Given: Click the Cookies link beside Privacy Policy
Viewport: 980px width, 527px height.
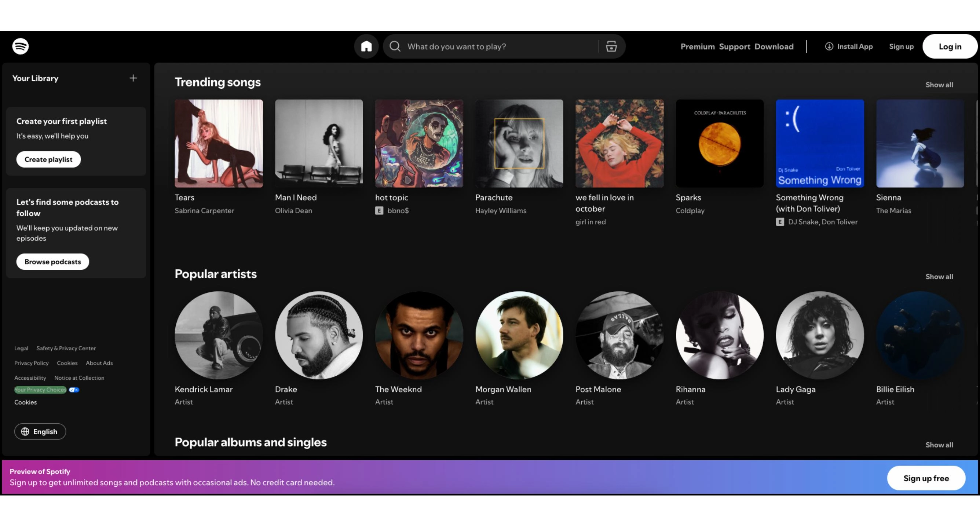Looking at the screenshot, I should [x=67, y=363].
